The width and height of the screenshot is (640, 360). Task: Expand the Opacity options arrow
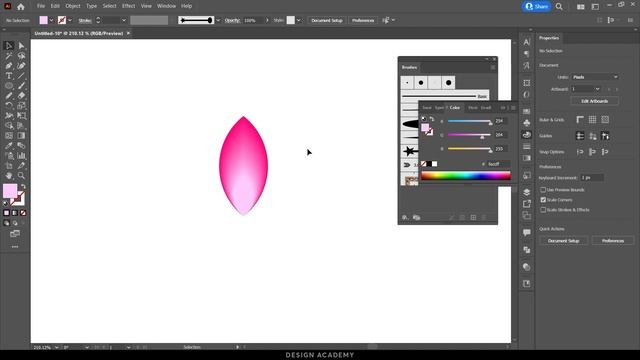[267, 20]
